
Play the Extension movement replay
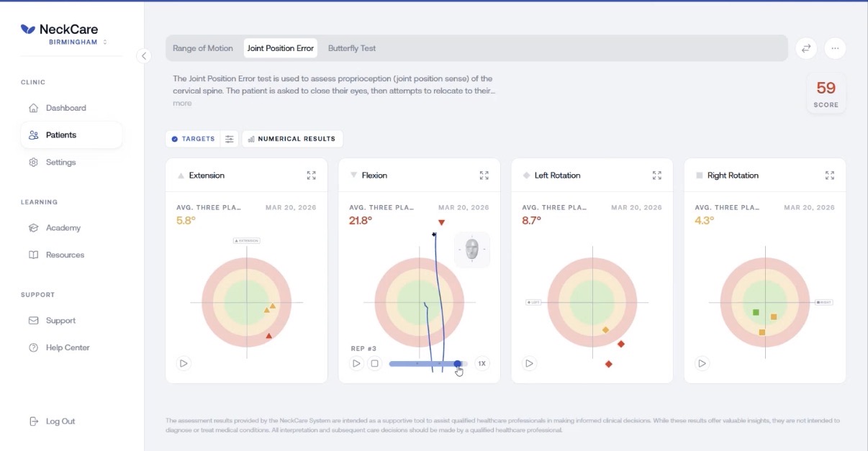[184, 364]
